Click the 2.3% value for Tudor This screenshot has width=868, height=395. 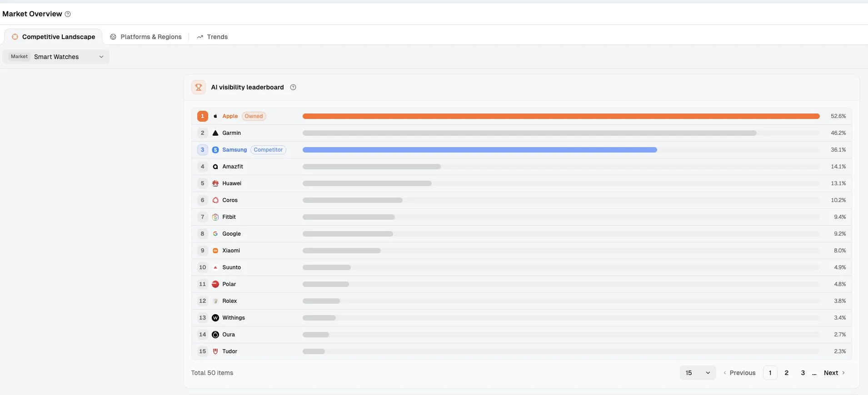840,351
